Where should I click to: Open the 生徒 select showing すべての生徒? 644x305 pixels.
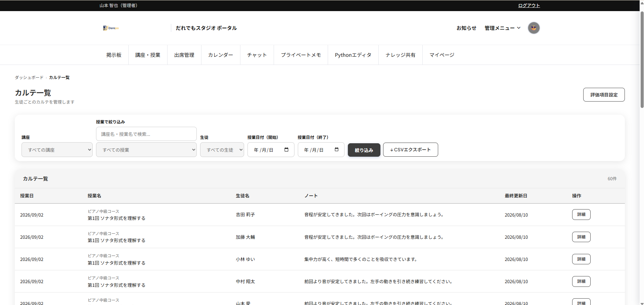pyautogui.click(x=222, y=150)
